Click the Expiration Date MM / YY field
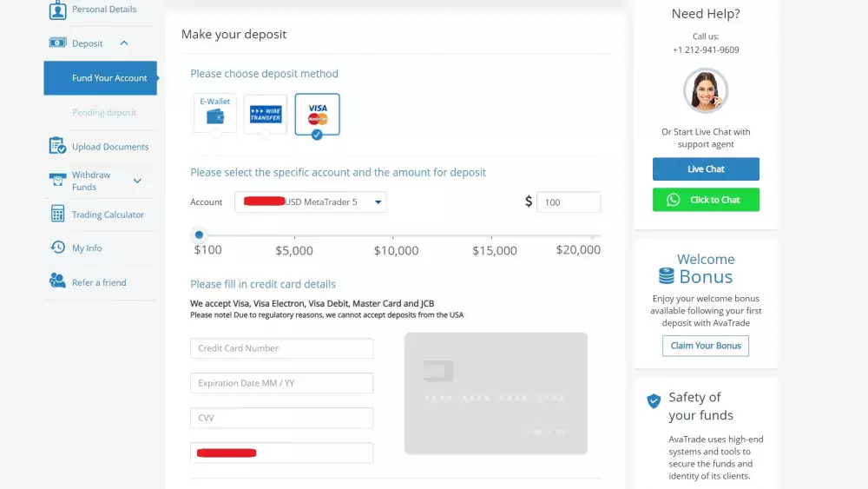Viewport: 868px width, 489px height. [282, 383]
